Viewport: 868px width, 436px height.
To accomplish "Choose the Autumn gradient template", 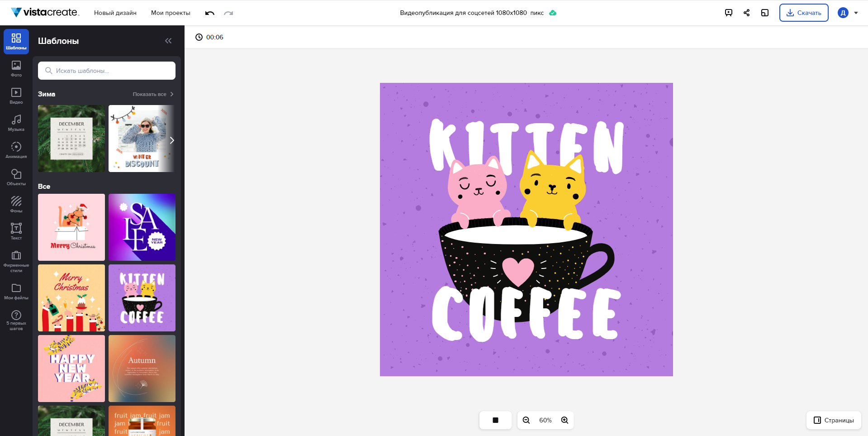I will pyautogui.click(x=142, y=369).
